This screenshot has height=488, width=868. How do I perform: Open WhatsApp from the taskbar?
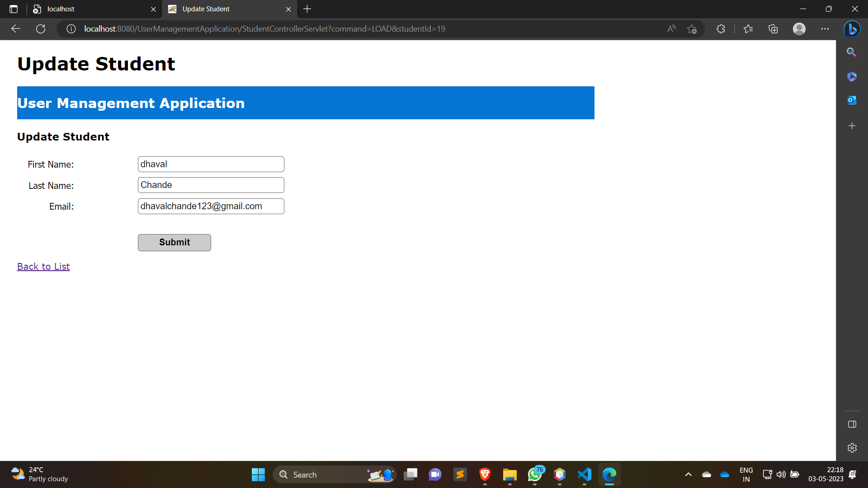coord(535,474)
